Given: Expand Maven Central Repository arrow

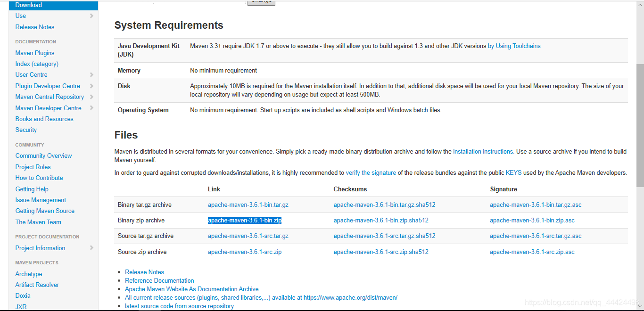Looking at the screenshot, I should 91,97.
